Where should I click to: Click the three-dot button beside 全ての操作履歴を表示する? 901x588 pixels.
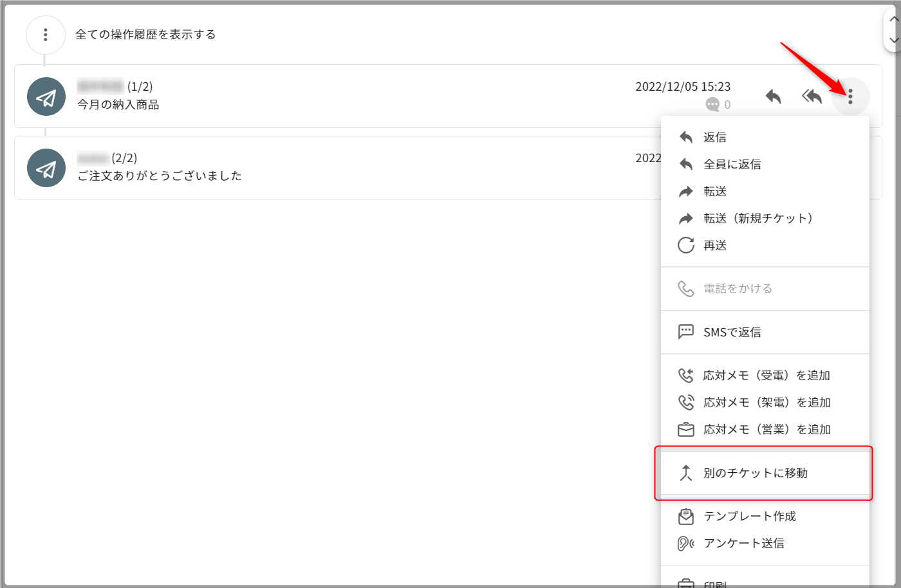pos(45,35)
